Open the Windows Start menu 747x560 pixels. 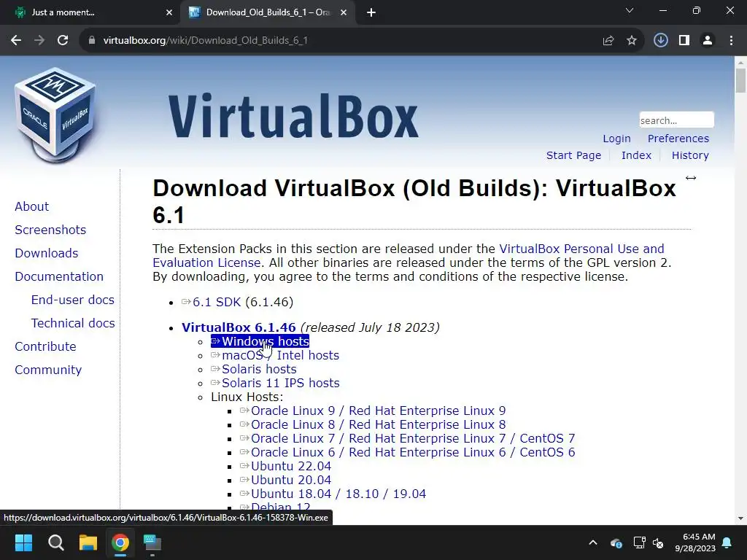coord(23,542)
